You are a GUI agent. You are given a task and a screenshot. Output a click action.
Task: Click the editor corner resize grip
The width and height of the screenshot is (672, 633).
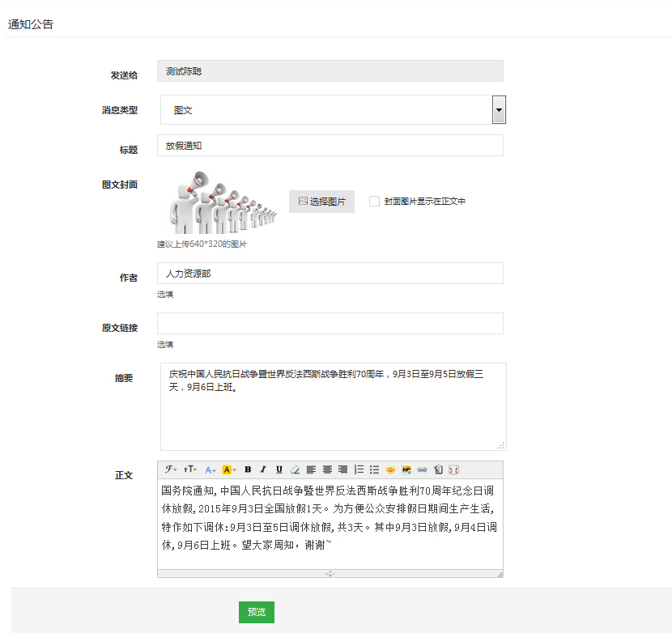(500, 574)
